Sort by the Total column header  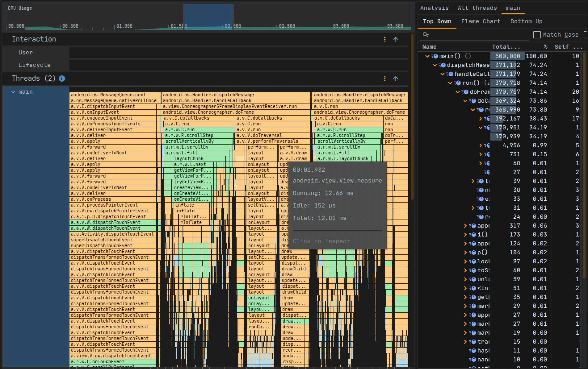(x=506, y=47)
